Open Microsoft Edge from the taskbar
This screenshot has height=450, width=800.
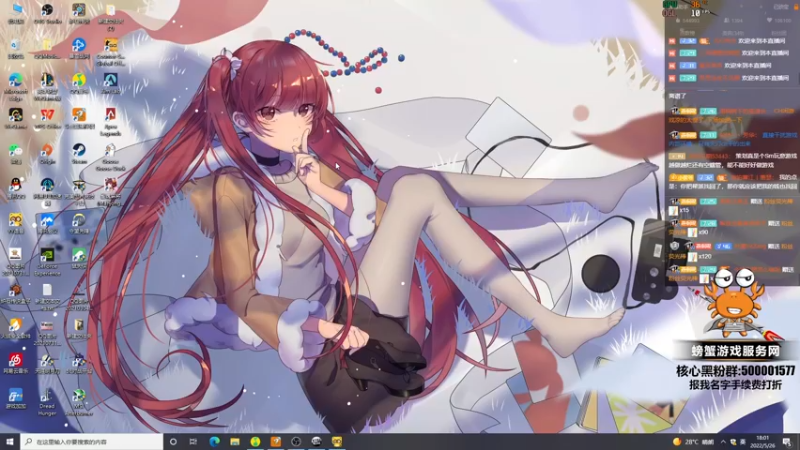tap(214, 441)
